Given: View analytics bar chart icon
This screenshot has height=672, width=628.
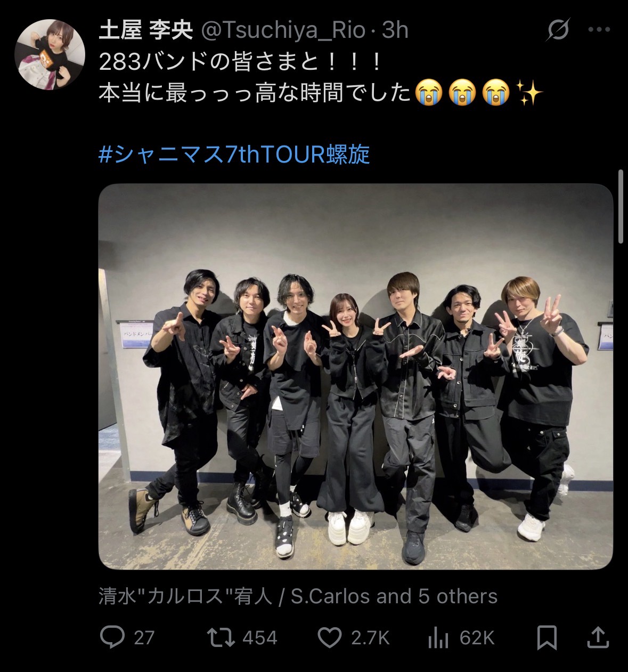Looking at the screenshot, I should (438, 637).
